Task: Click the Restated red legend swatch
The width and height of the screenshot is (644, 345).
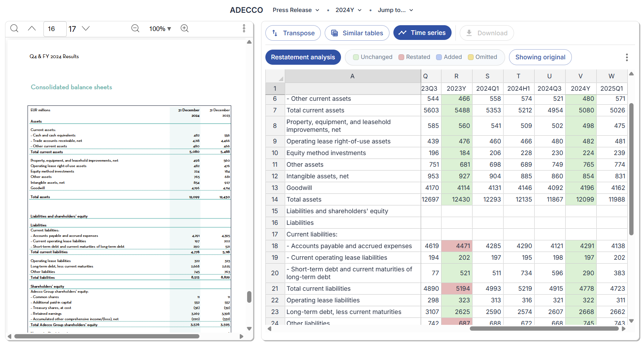Action: [x=402, y=57]
